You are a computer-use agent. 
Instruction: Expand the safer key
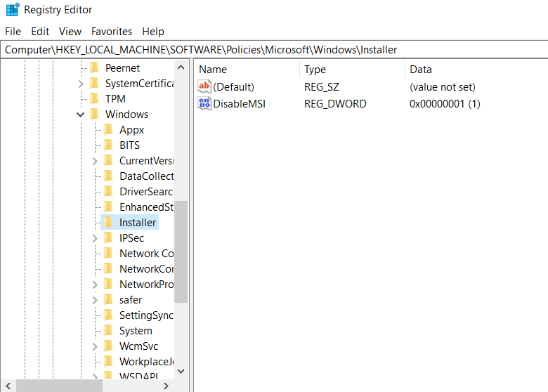click(x=95, y=300)
